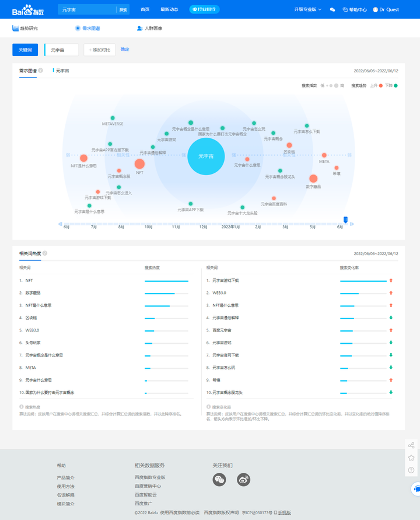
Task: Open the WeChat follow icon in footer
Action: (219, 479)
